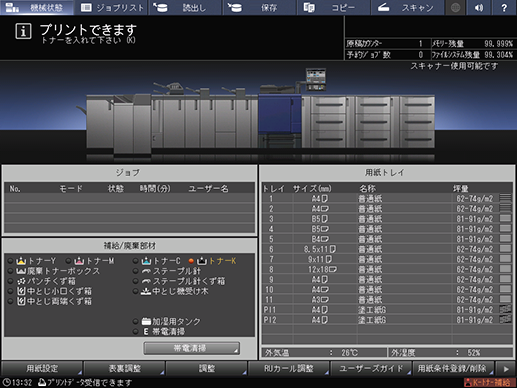Click the E 帯電清掃 indicator icon

tap(146, 331)
